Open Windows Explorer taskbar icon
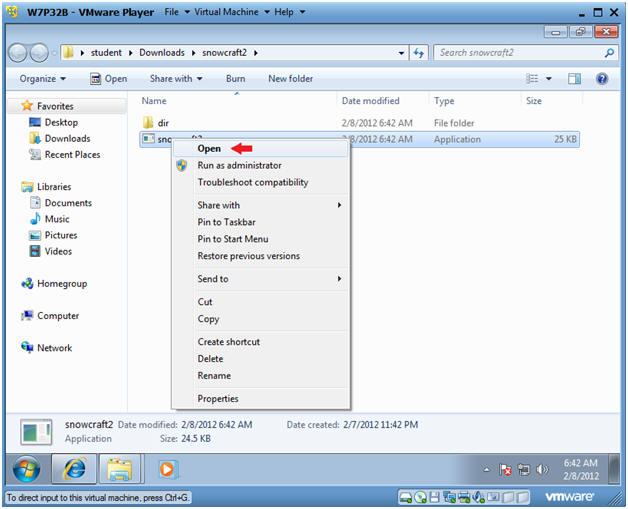Image resolution: width=628 pixels, height=509 pixels. (x=119, y=469)
